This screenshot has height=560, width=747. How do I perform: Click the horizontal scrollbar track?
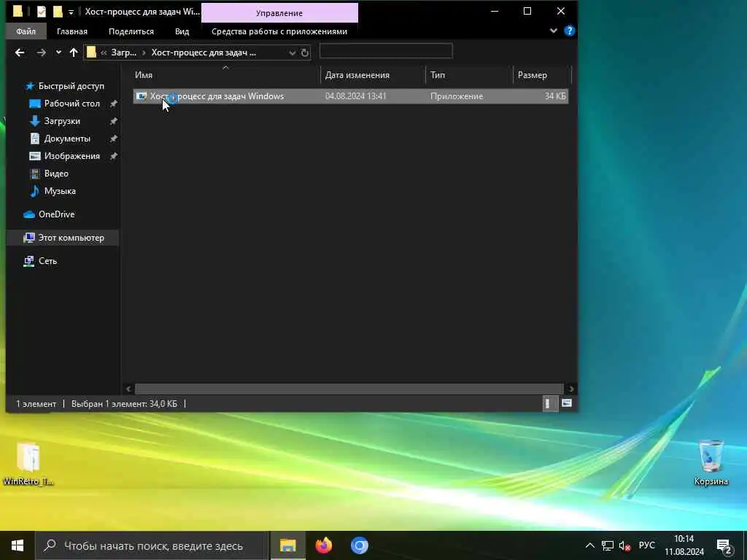349,389
